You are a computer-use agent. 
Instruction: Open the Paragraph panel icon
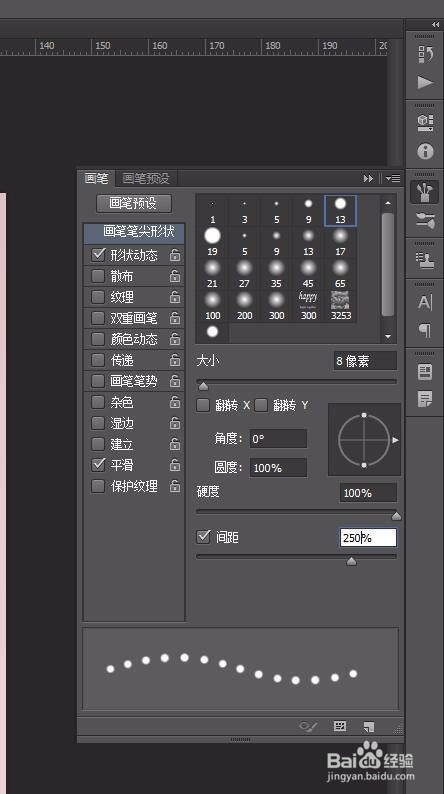[x=425, y=331]
